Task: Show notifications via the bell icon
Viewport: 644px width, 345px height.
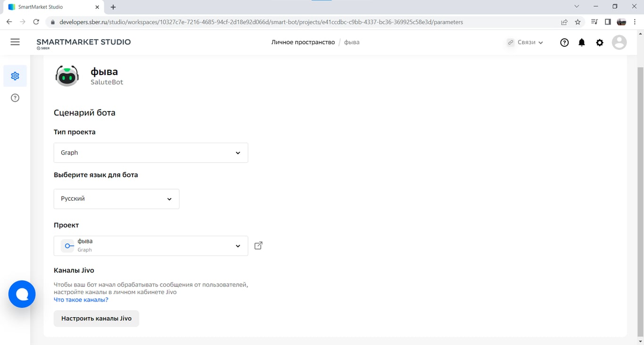Action: [582, 42]
